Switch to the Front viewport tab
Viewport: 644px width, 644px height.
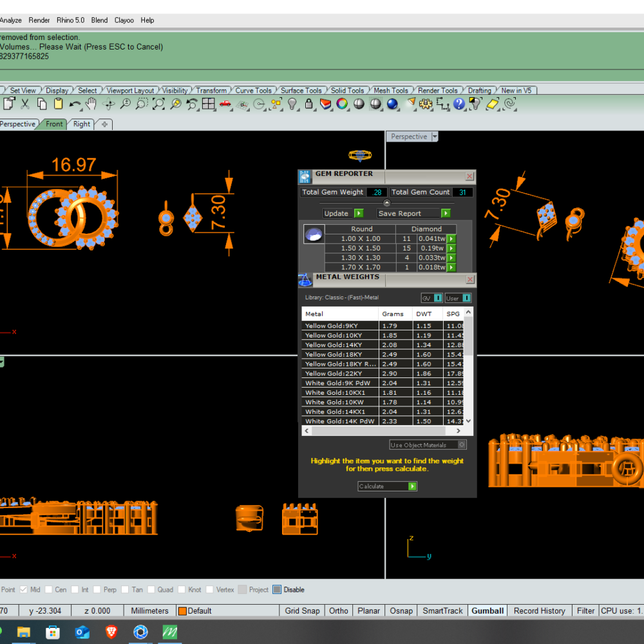[x=54, y=124]
